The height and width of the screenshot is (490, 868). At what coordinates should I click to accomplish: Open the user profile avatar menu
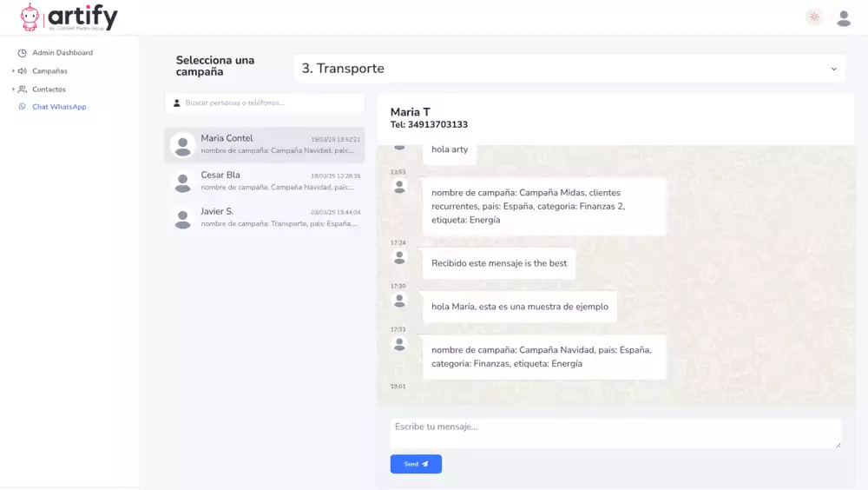[843, 17]
